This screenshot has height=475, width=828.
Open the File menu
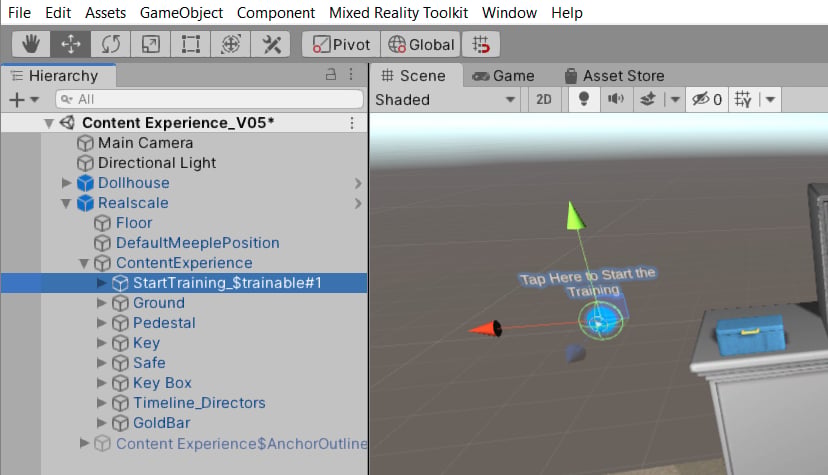coord(20,13)
